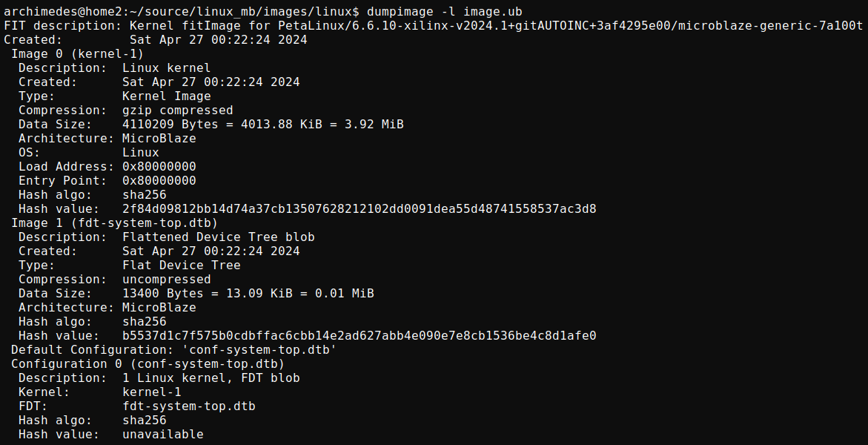Click the unavailable hash value
Viewport: 868px width, 445px height.
coord(162,434)
